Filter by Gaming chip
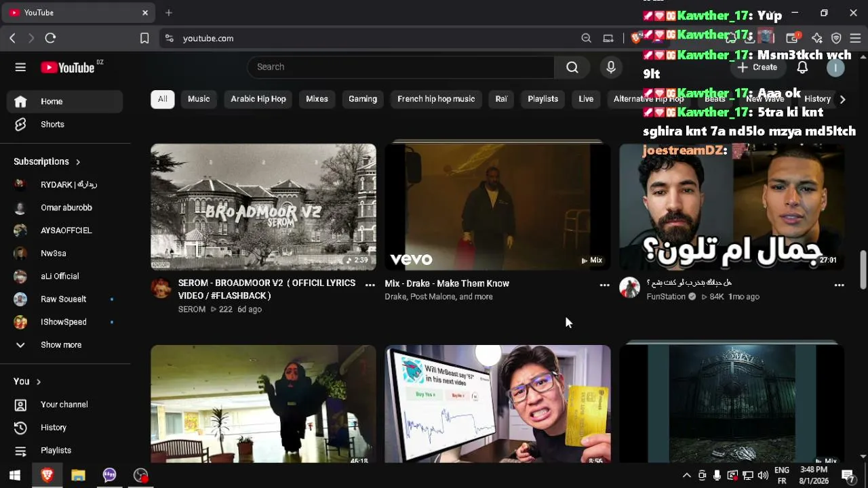 (x=363, y=99)
